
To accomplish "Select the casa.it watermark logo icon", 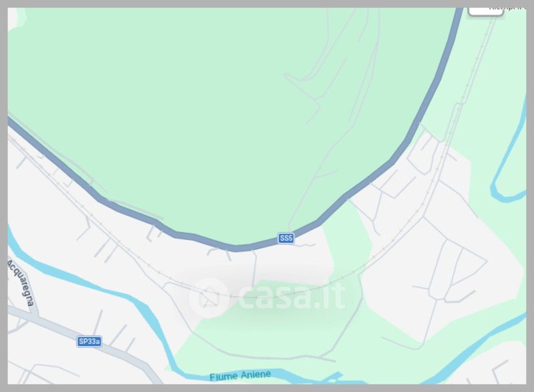I will [x=208, y=297].
